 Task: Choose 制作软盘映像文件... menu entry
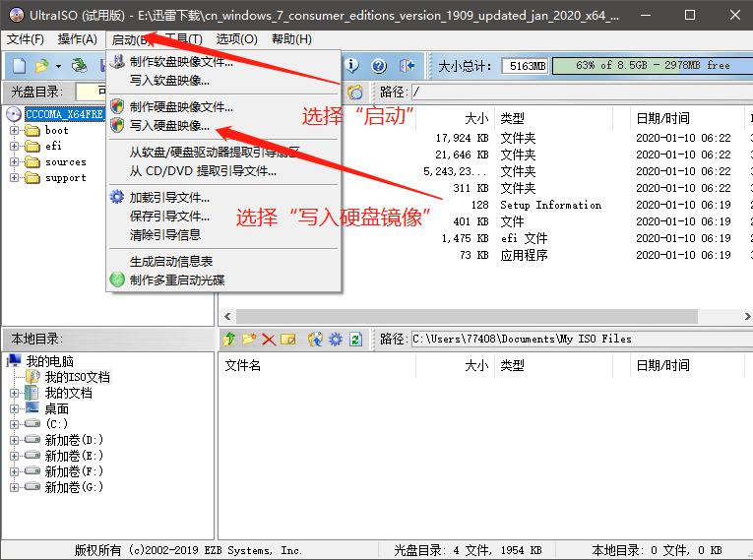click(x=223, y=61)
